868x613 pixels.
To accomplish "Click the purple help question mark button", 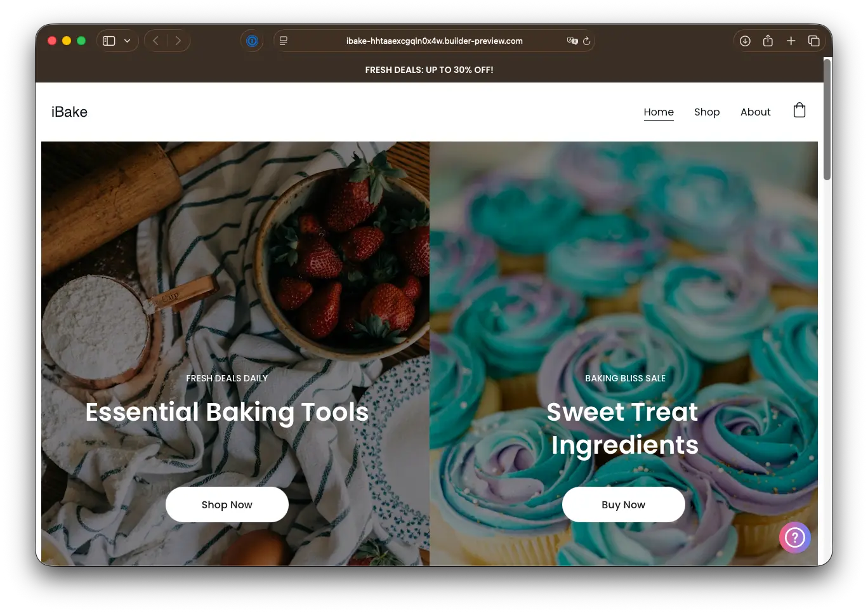I will pos(794,537).
